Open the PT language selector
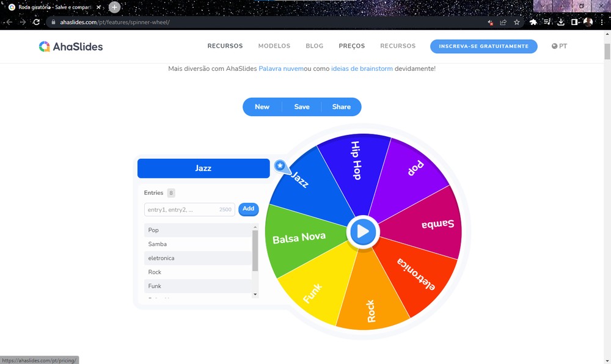The height and width of the screenshot is (364, 611). (559, 46)
